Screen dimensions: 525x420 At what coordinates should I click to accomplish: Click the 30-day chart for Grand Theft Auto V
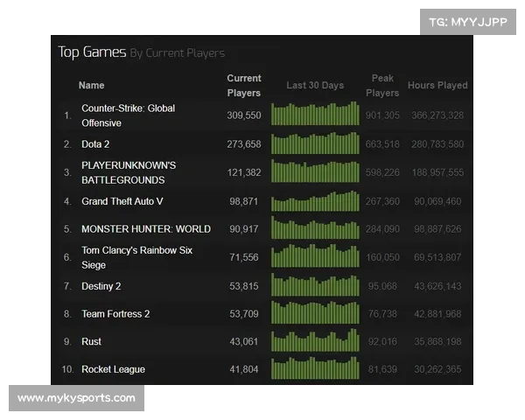tap(315, 201)
